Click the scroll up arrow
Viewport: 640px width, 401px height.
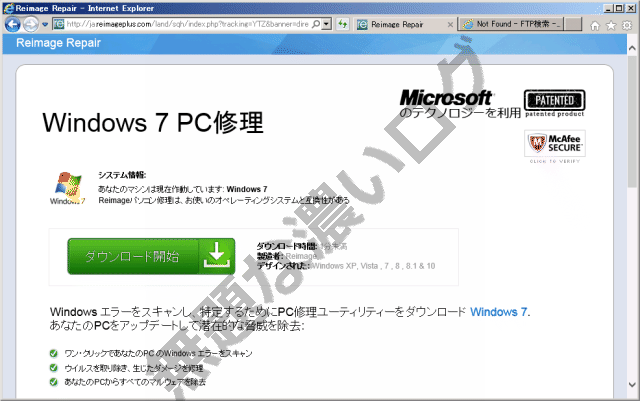click(632, 48)
